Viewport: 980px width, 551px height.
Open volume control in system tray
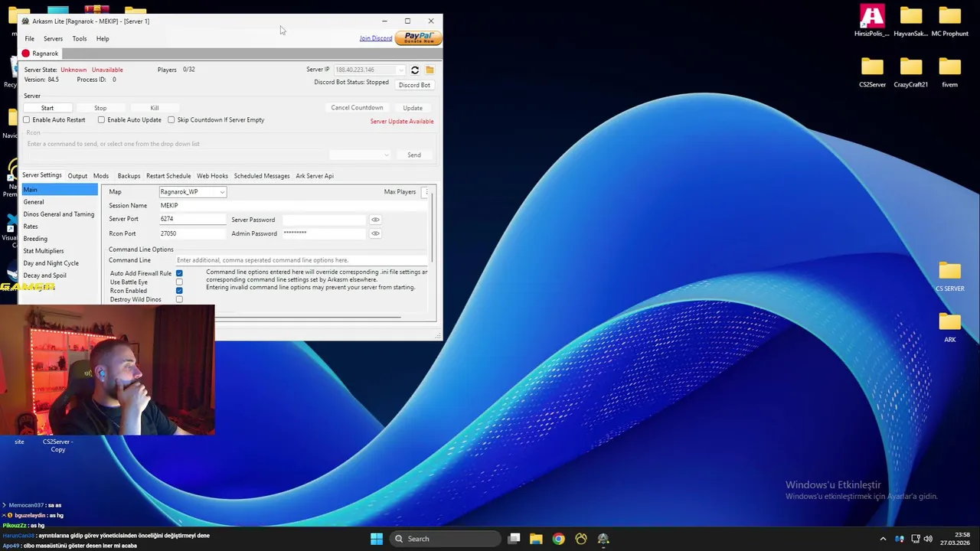(929, 539)
